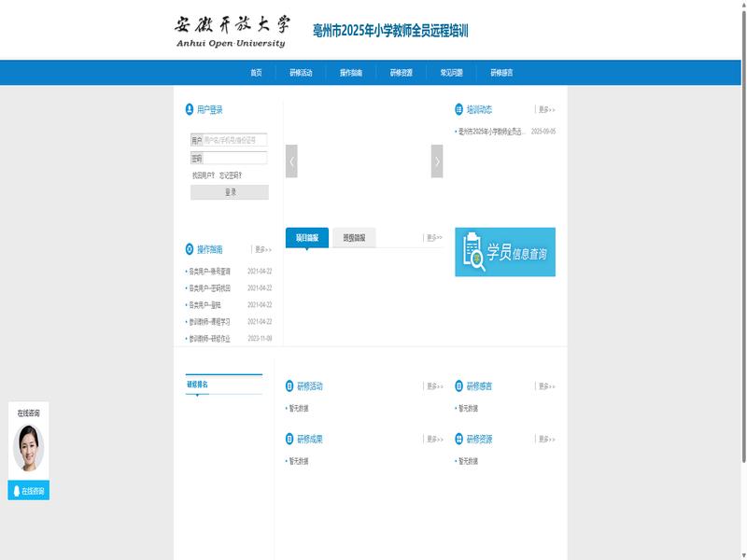
Task: Open the 在线咨询 chat button
Action: click(x=28, y=491)
